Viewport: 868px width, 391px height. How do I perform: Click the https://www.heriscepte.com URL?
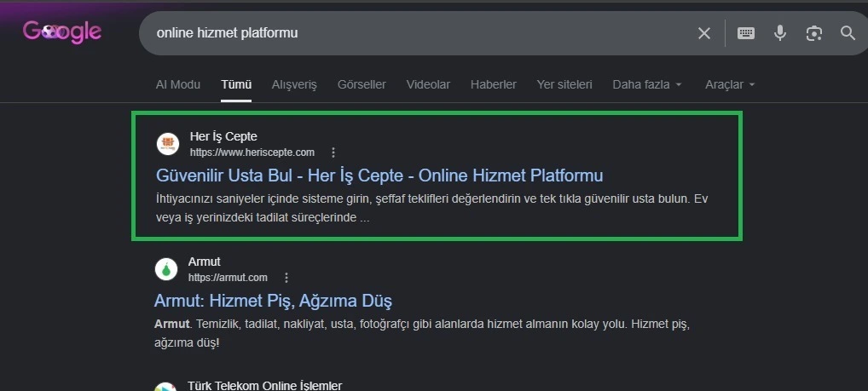252,152
